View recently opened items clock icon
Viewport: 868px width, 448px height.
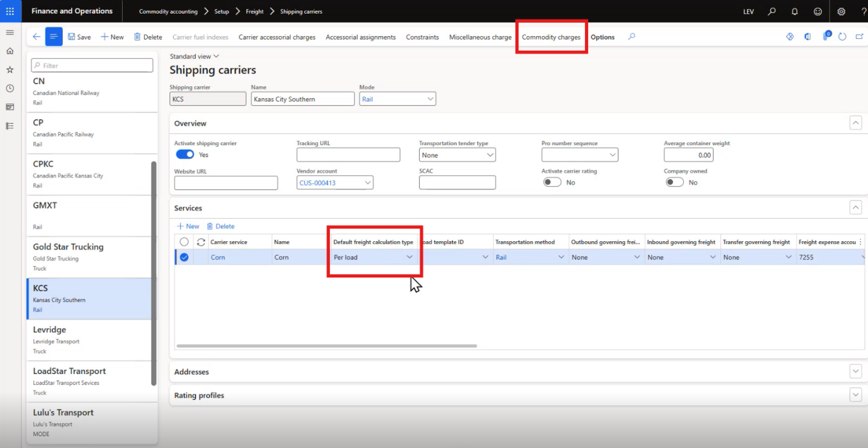(x=10, y=88)
